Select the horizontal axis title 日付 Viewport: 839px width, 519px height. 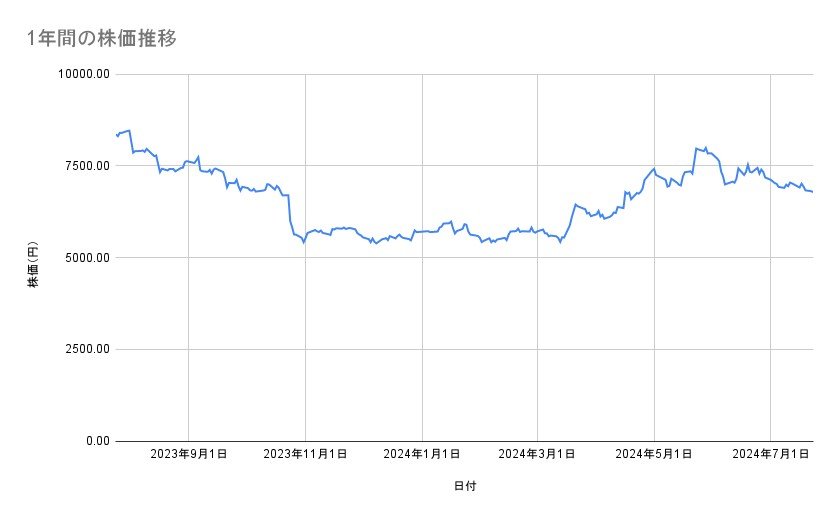[x=465, y=486]
